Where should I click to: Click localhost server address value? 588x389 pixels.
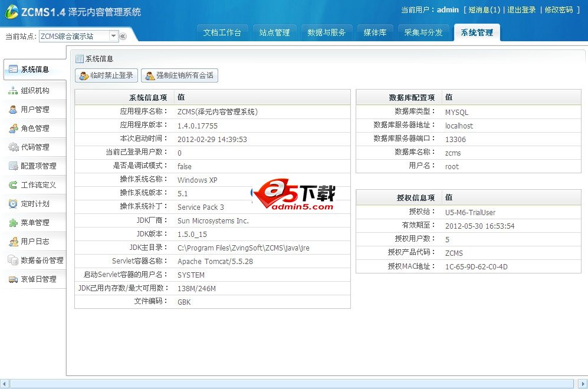click(x=459, y=126)
